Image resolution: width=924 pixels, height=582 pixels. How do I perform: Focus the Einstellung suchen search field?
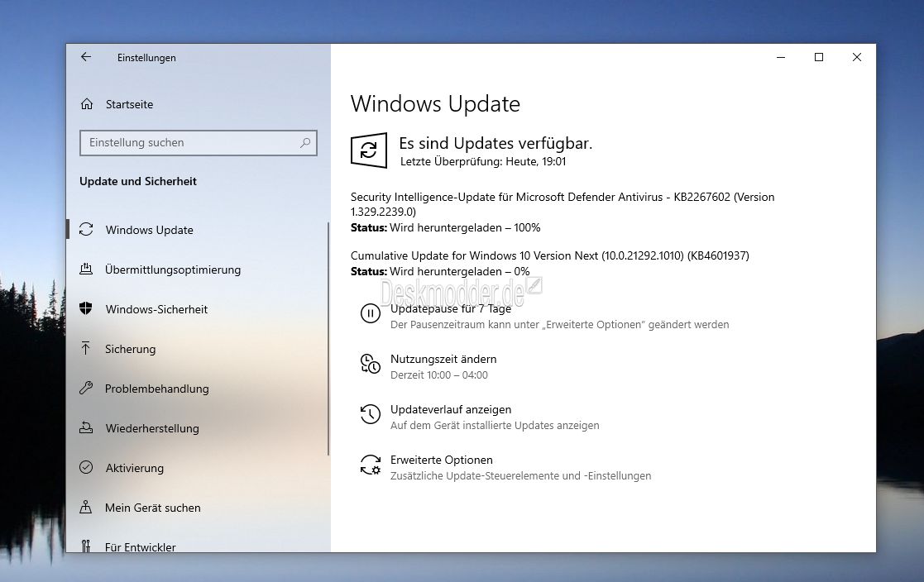[198, 142]
